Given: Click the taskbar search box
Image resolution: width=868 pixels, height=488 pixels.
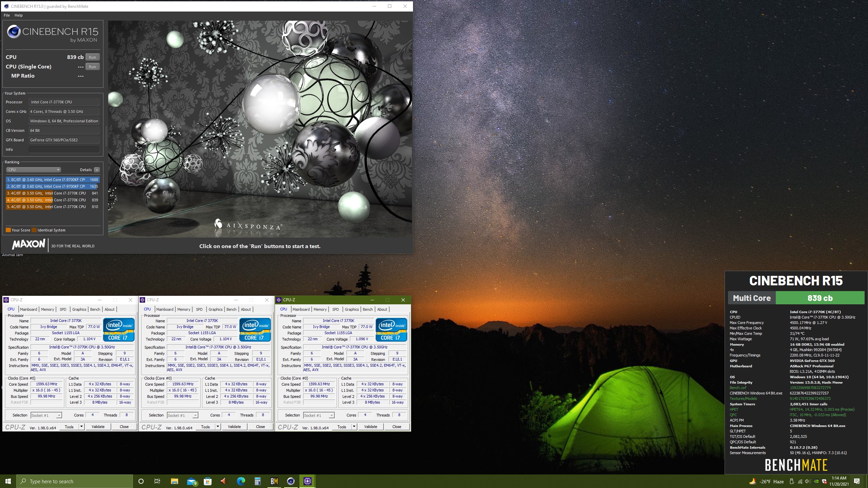Looking at the screenshot, I should (75, 481).
